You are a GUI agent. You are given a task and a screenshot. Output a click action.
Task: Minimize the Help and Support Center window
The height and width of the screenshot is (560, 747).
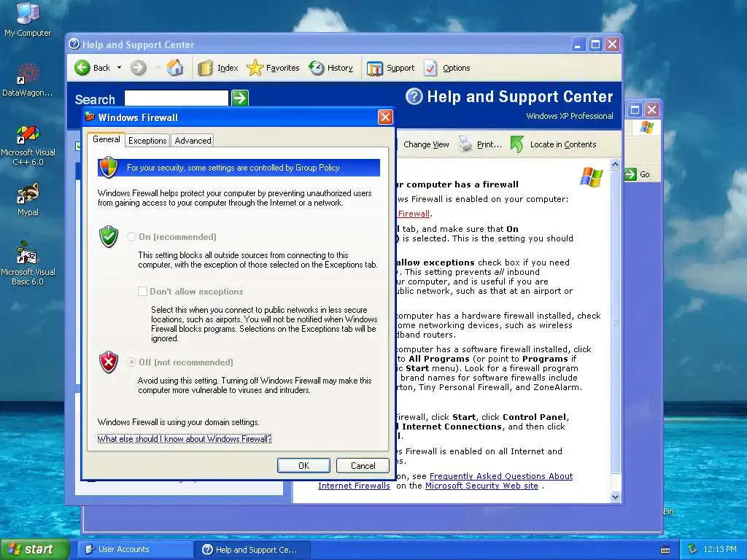click(x=578, y=44)
